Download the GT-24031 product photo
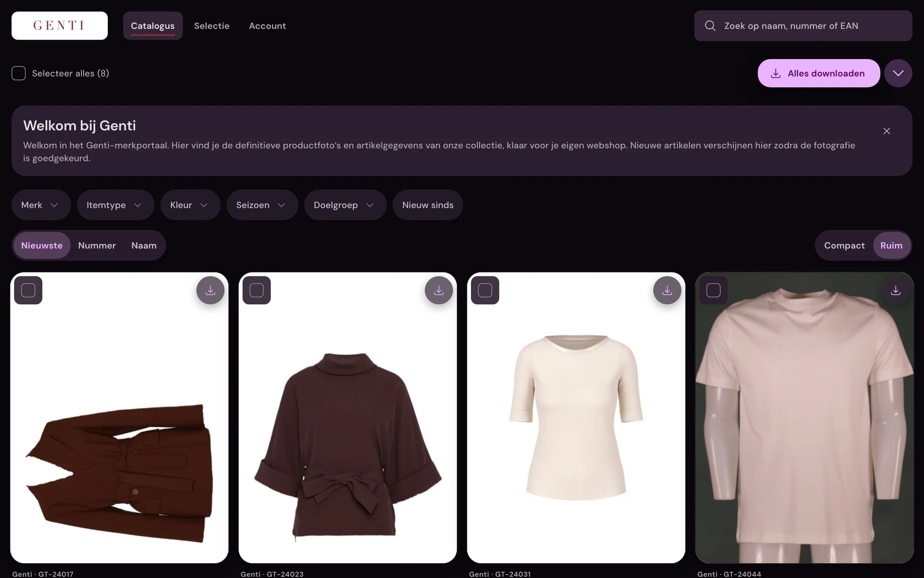Image resolution: width=924 pixels, height=578 pixels. click(x=667, y=290)
